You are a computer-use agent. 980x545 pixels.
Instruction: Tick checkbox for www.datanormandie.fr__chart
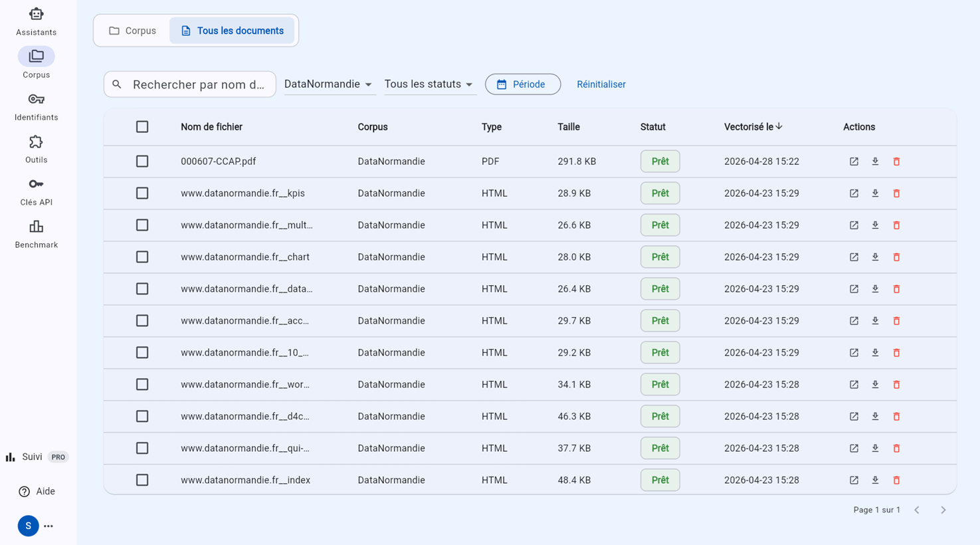[142, 257]
